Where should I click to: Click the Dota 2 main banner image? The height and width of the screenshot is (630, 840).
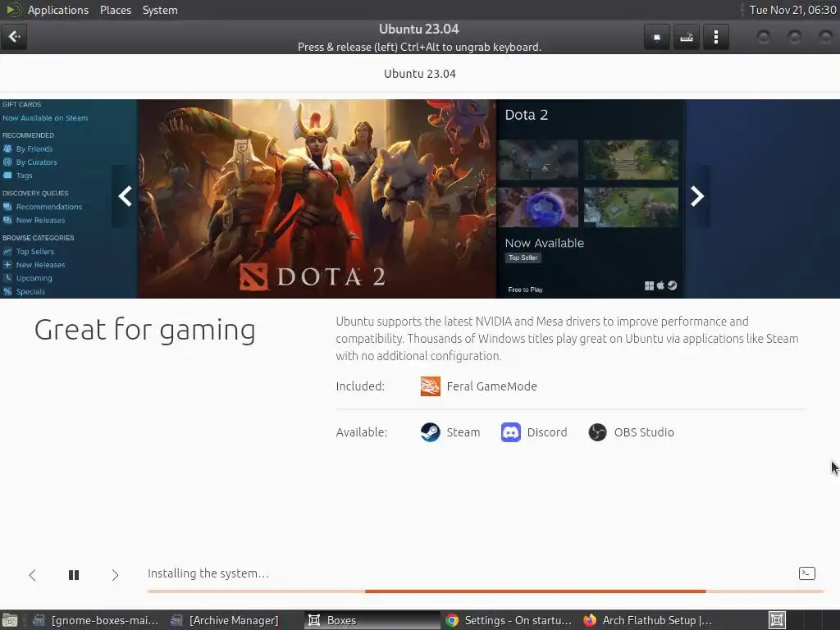click(x=317, y=199)
